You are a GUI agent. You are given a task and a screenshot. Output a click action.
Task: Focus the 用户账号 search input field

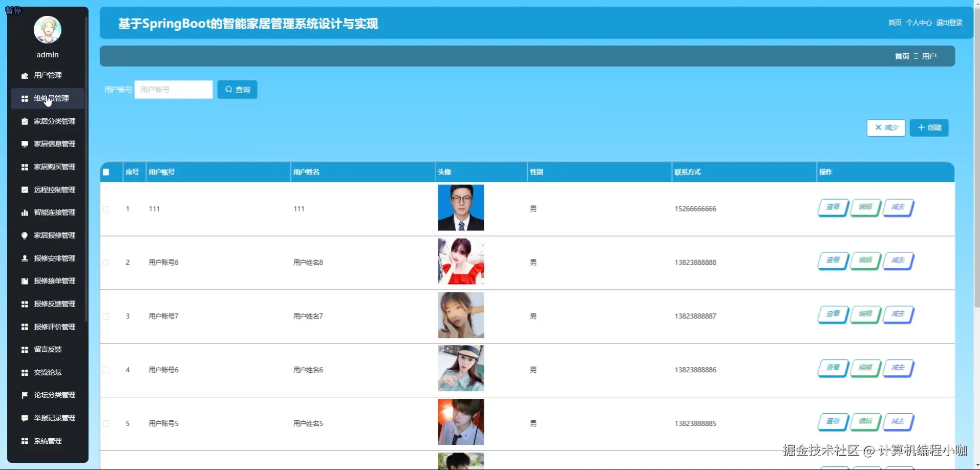click(x=174, y=90)
